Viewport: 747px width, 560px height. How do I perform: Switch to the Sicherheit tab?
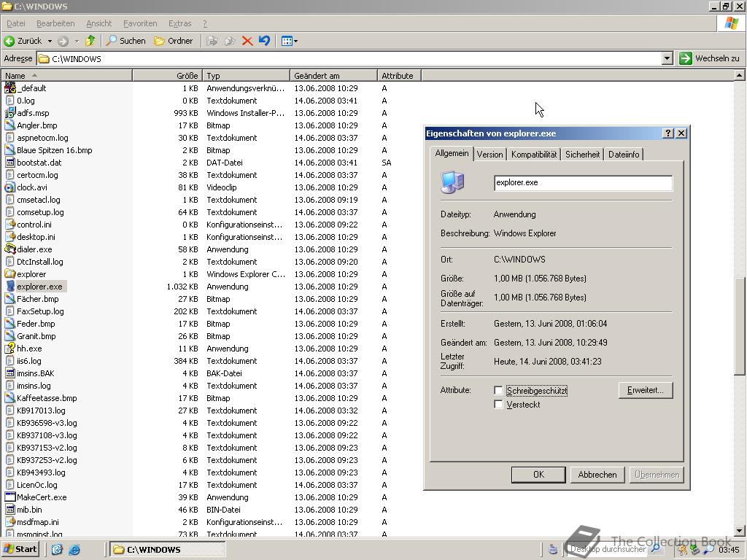[582, 155]
